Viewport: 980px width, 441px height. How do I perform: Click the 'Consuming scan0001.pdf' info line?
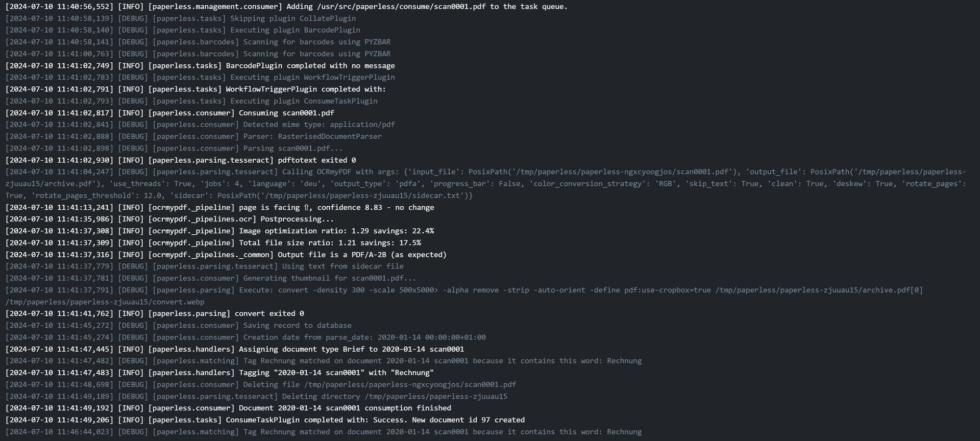(170, 113)
